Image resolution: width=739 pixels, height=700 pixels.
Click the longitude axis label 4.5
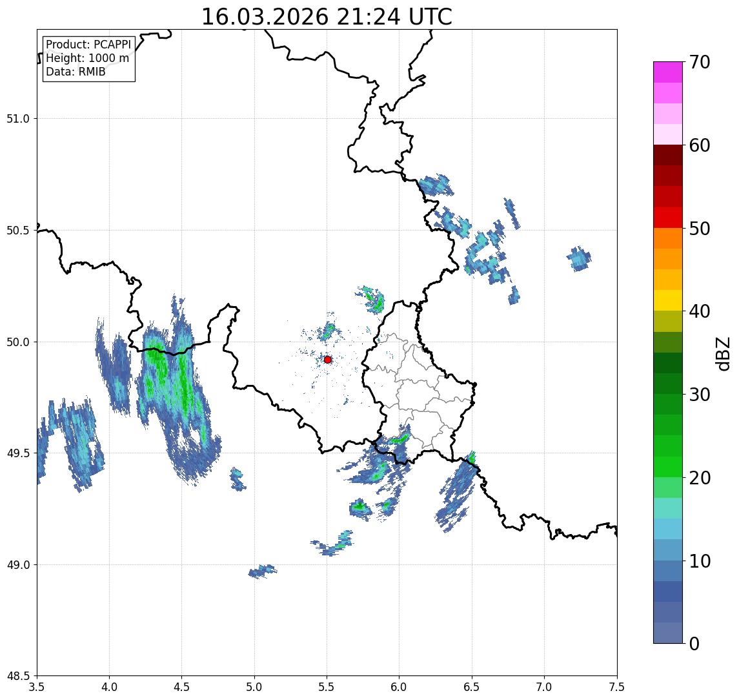tap(182, 687)
